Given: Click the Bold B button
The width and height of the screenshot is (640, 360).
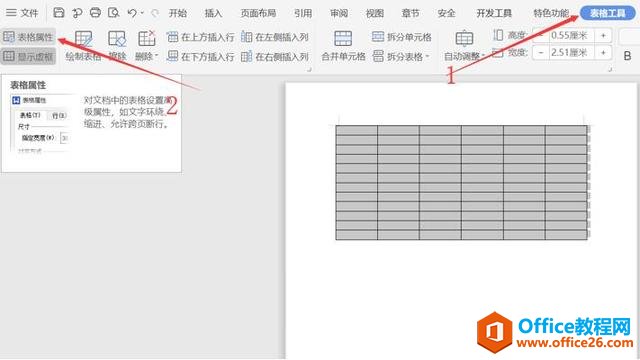Looking at the screenshot, I should click(x=628, y=56).
